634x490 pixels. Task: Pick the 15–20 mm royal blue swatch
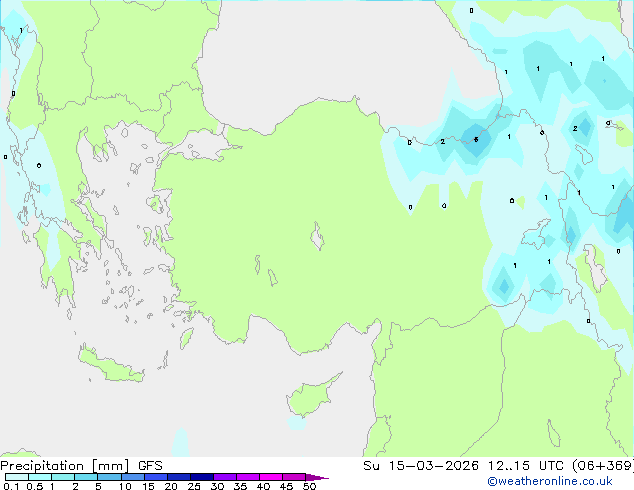click(155, 477)
